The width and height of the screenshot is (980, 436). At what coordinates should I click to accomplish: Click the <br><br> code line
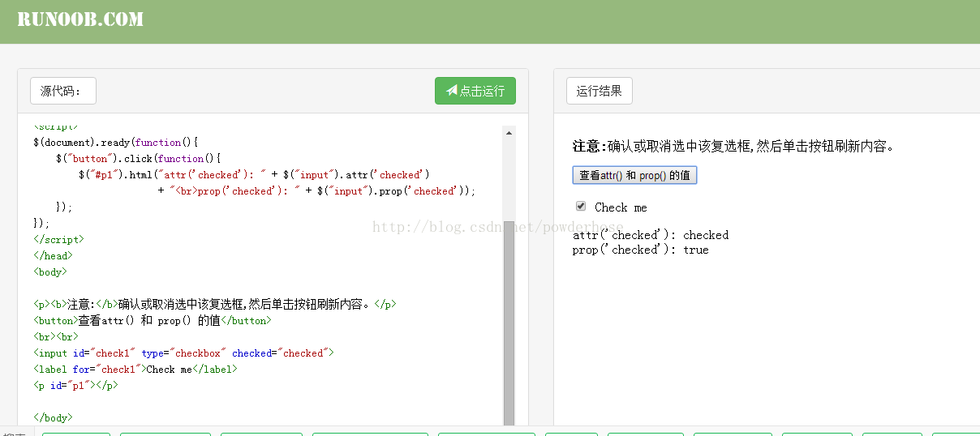(x=56, y=336)
